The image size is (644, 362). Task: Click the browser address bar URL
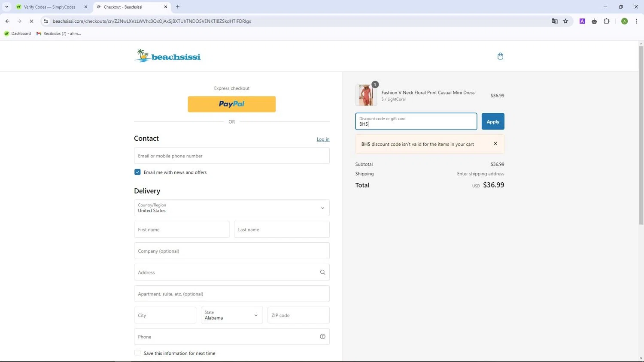point(152,21)
